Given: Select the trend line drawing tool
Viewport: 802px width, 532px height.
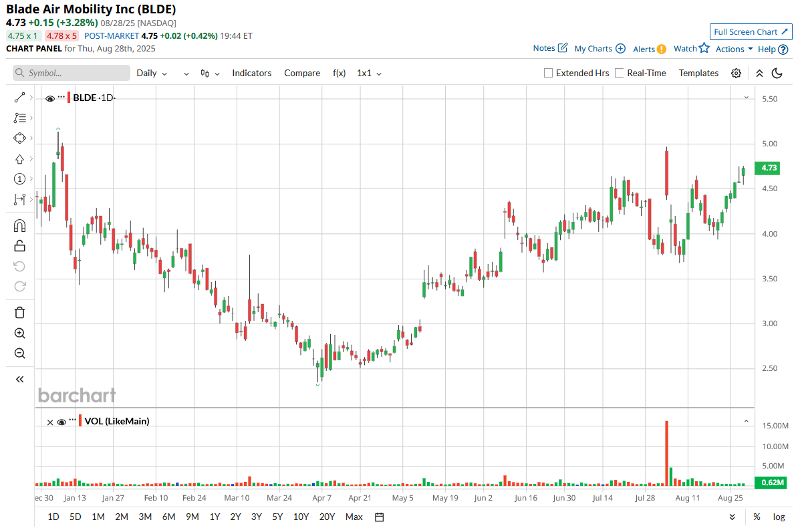Looking at the screenshot, I should point(19,98).
